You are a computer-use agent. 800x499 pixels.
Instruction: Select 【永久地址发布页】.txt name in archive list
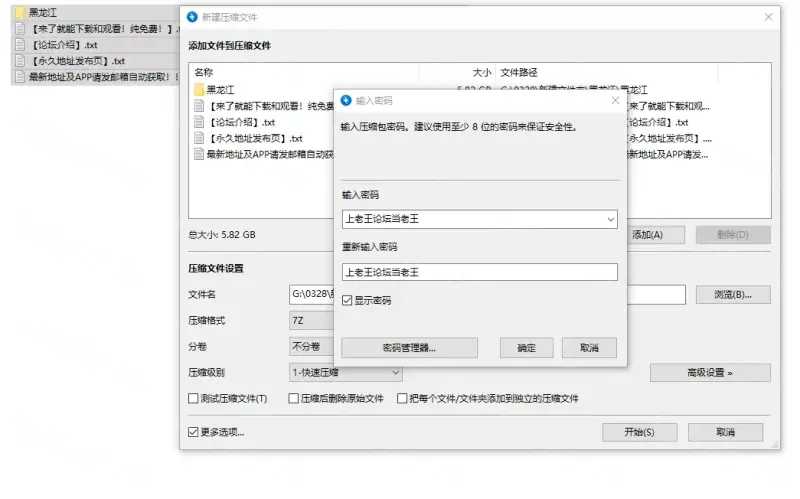point(255,138)
